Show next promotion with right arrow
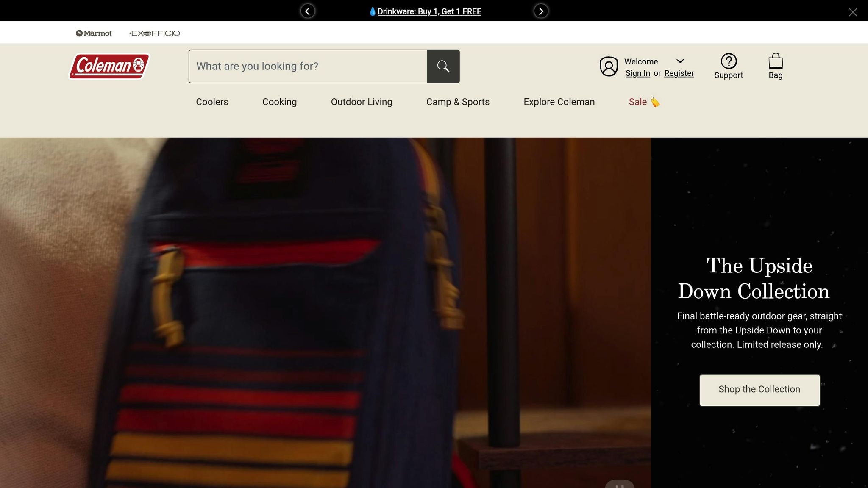Viewport: 868px width, 488px height. click(x=541, y=11)
